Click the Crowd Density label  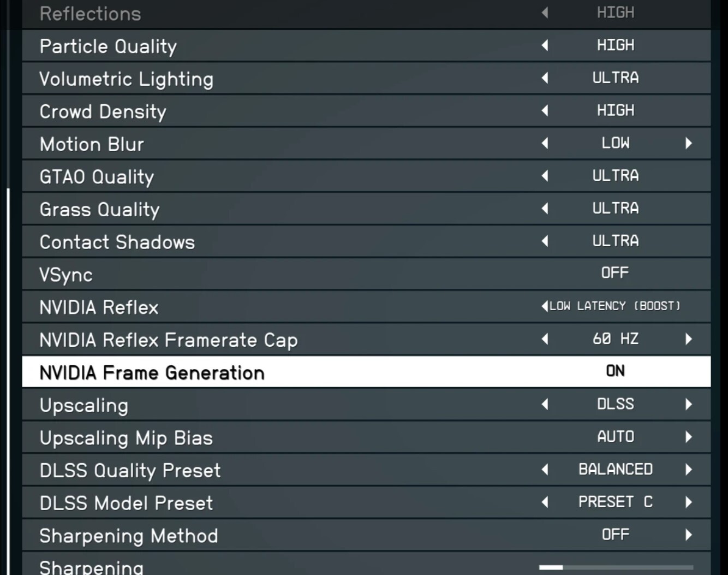click(x=103, y=111)
